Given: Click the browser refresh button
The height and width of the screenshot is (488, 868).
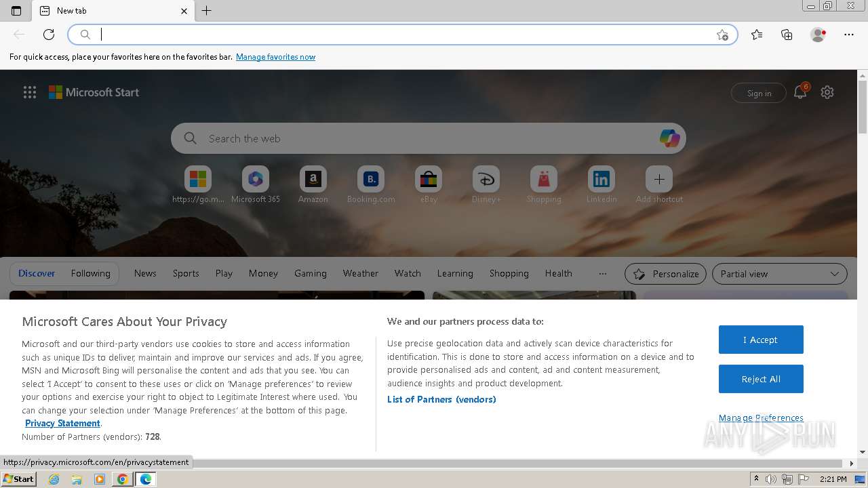Looking at the screenshot, I should click(49, 35).
